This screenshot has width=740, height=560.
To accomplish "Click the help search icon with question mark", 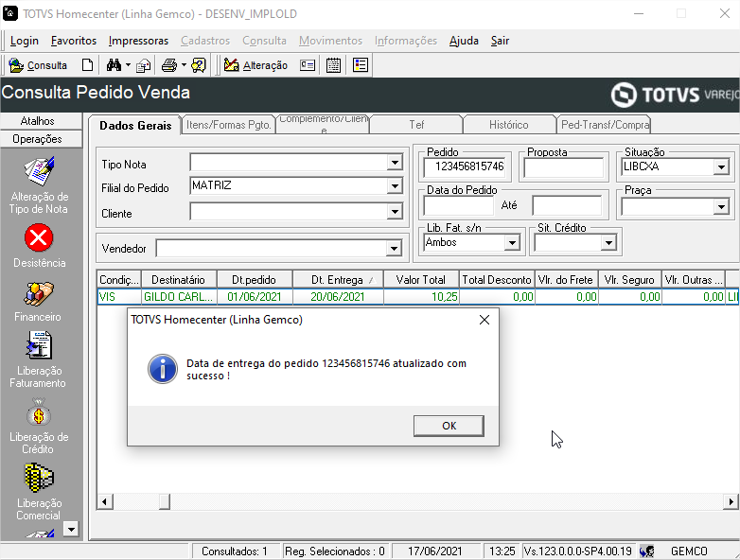I will 198,65.
